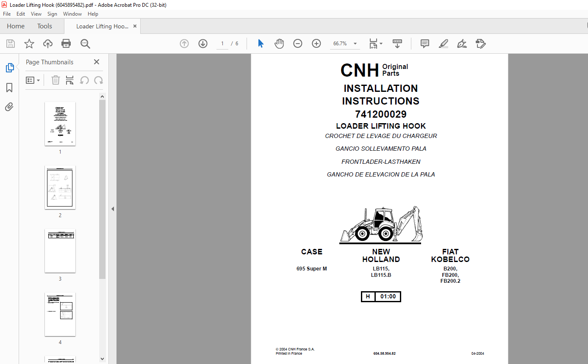Close the Loader Lifting Hook document tab
The image size is (588, 364).
[135, 26]
